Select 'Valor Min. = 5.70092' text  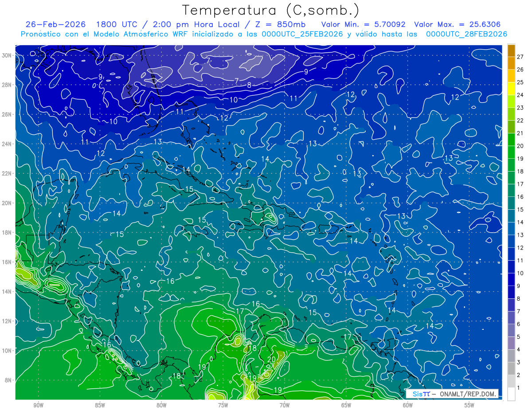364,24
